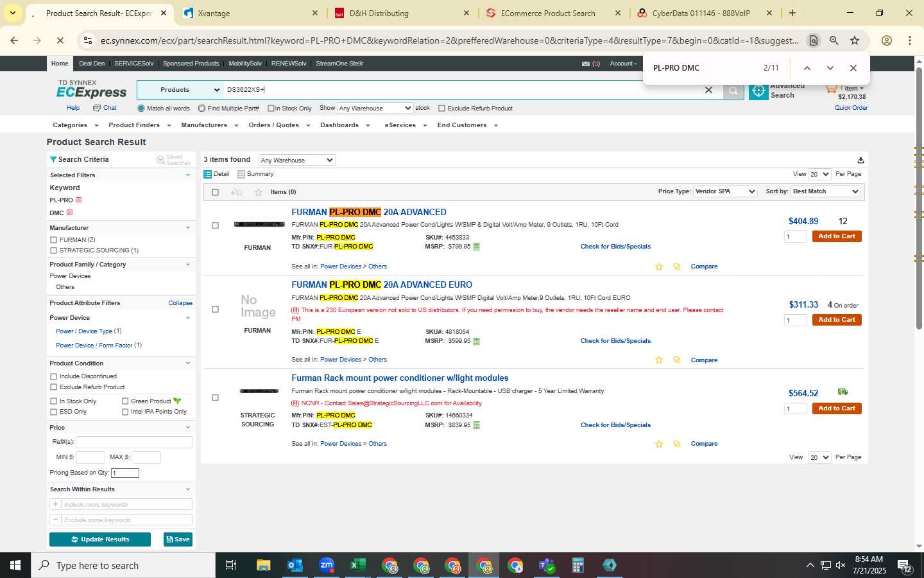Click the search magnifier button in ECExpress
This screenshot has width=924, height=578.
click(733, 91)
